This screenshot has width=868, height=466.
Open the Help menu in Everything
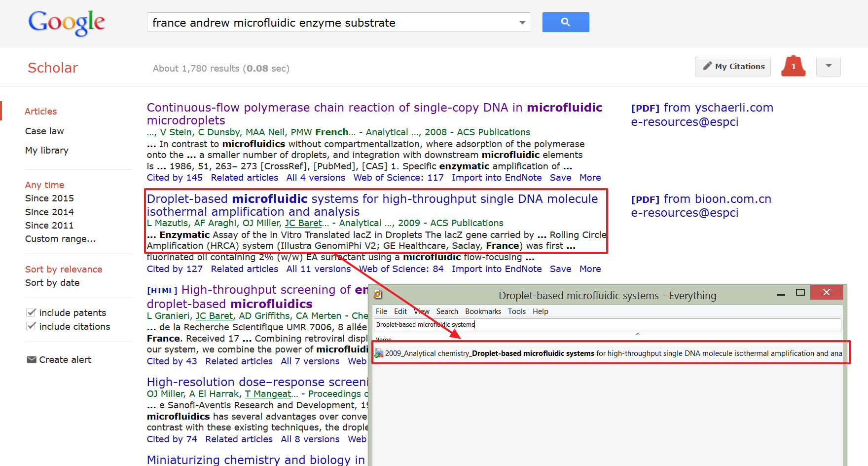[x=541, y=311]
